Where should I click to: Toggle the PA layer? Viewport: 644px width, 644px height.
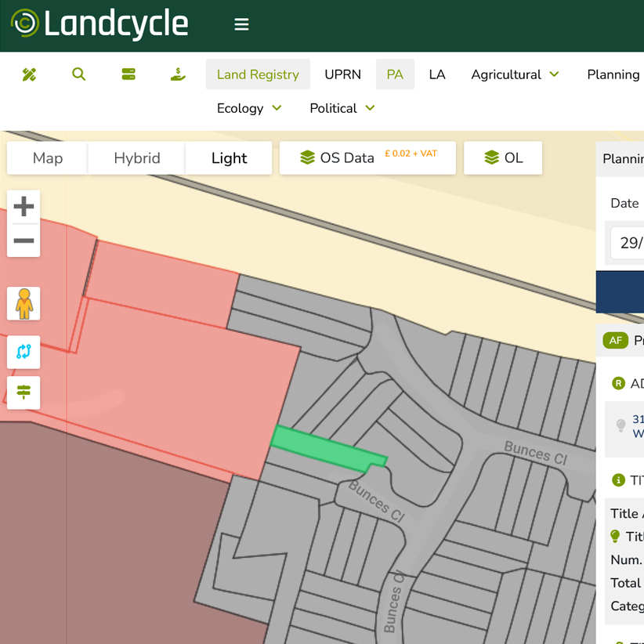[x=395, y=74]
